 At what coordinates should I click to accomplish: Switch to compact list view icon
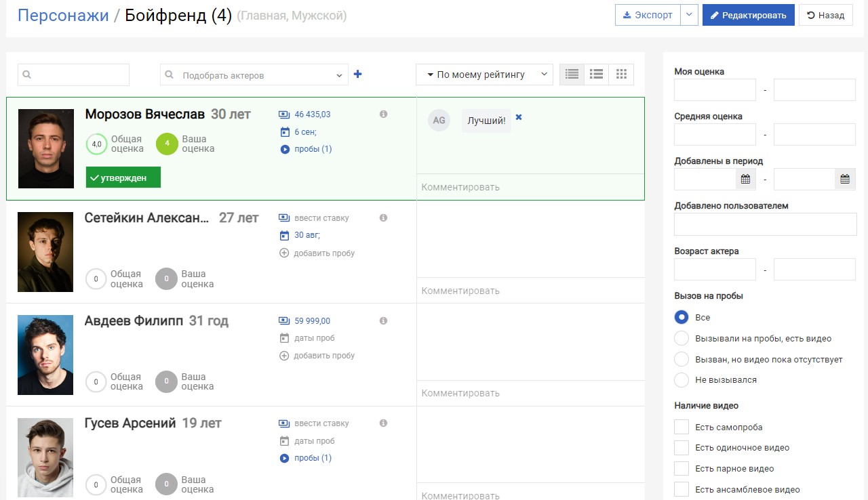pyautogui.click(x=596, y=75)
